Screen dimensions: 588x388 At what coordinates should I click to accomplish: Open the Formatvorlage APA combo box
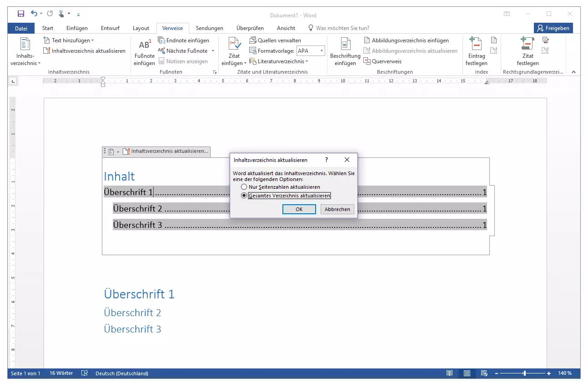311,51
